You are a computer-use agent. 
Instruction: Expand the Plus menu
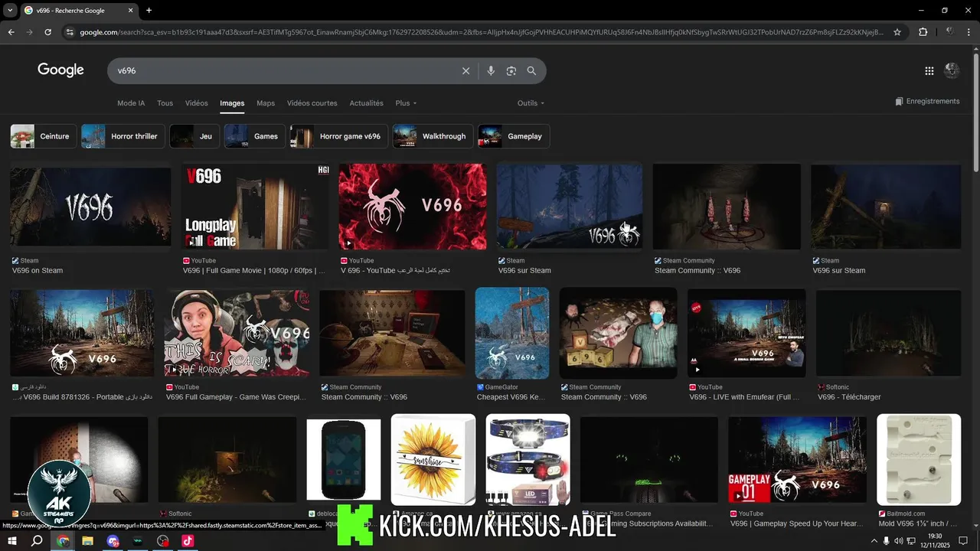(x=406, y=103)
